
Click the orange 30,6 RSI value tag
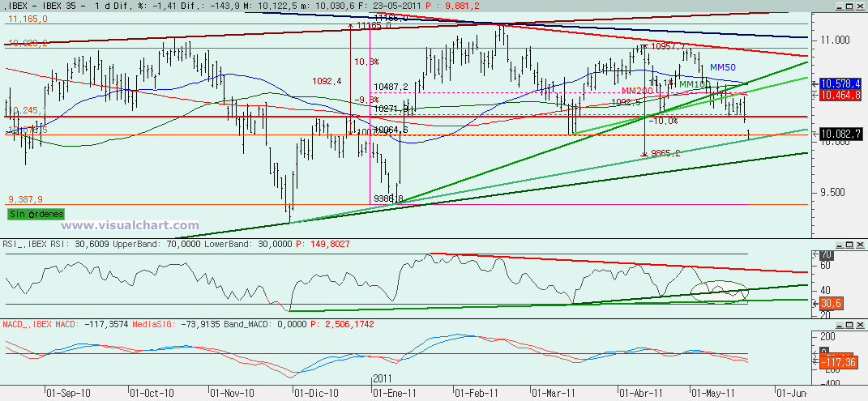[x=831, y=302]
